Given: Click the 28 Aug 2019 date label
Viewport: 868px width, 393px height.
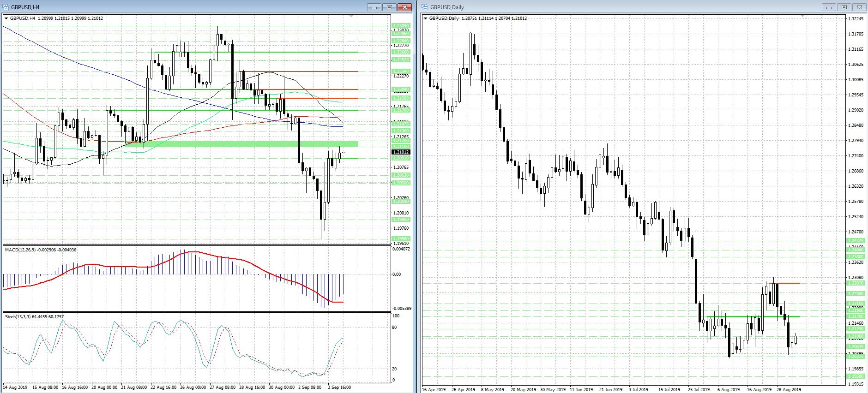Looking at the screenshot, I should [x=789, y=390].
